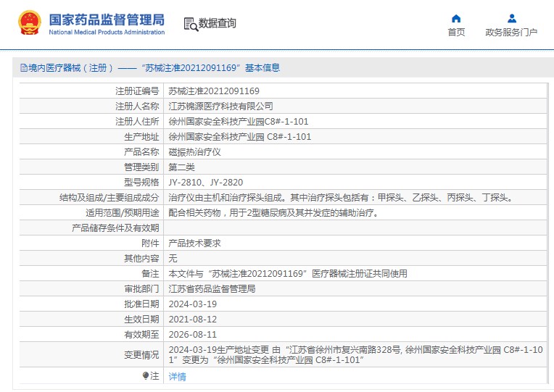Screen dimensions: 554x392
Task: Click effective date 2021-08-12
Action: [193, 319]
